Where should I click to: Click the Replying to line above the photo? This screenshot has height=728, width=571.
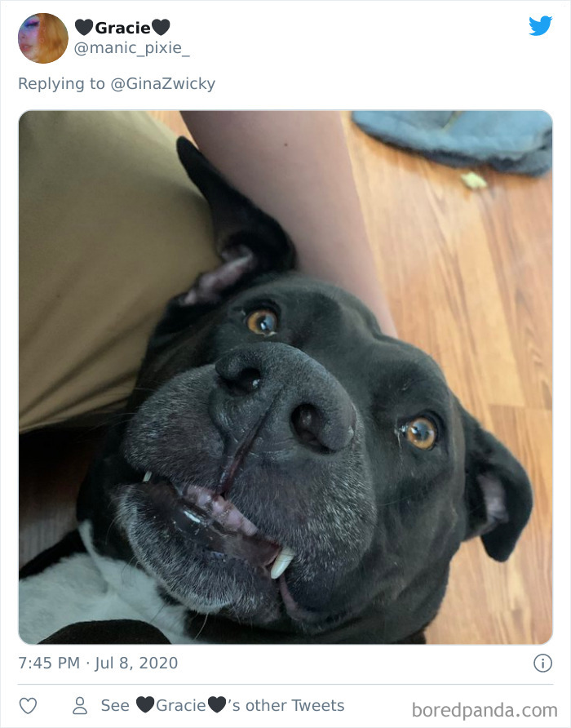[118, 82]
